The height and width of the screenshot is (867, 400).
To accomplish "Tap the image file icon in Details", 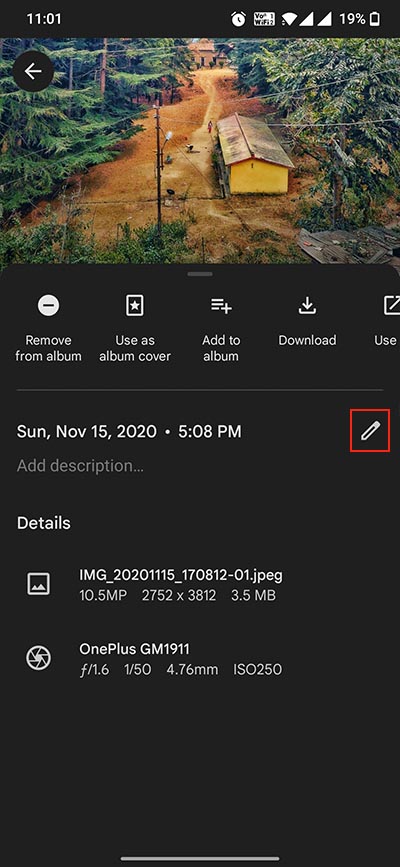I will click(39, 584).
